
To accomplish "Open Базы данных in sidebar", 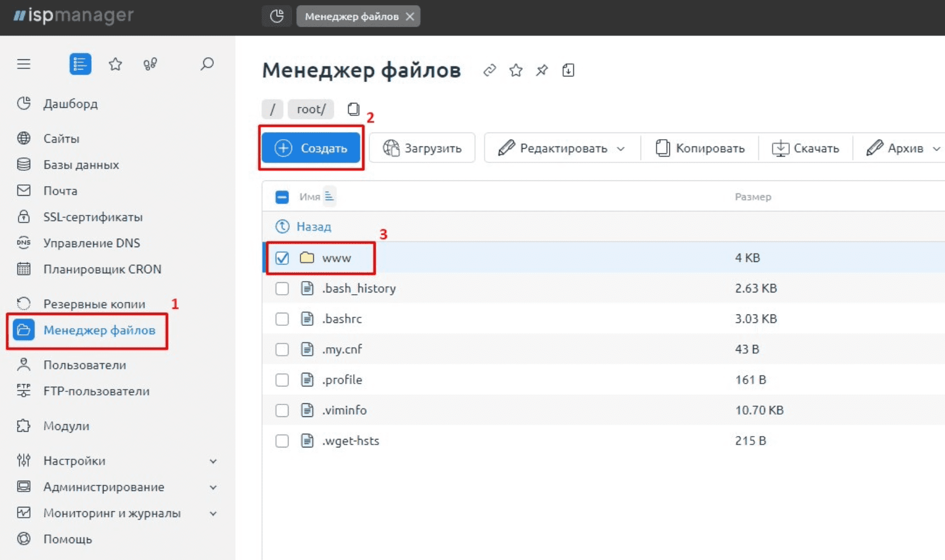I will (81, 165).
